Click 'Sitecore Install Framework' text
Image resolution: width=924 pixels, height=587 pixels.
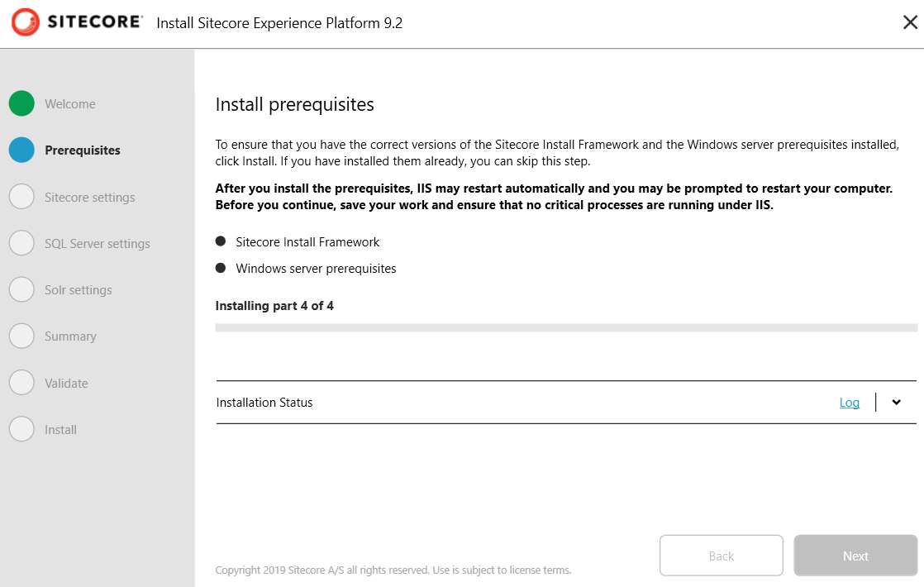[x=307, y=242]
